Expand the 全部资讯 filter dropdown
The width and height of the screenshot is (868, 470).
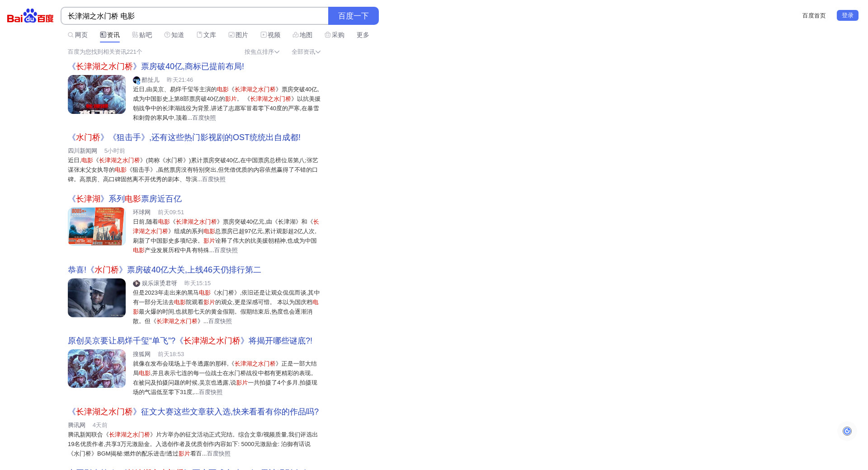306,52
